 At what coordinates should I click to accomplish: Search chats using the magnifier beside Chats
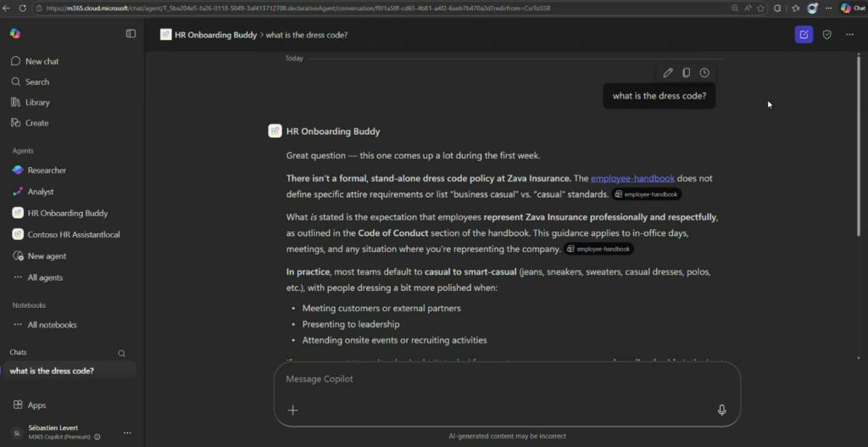[121, 353]
